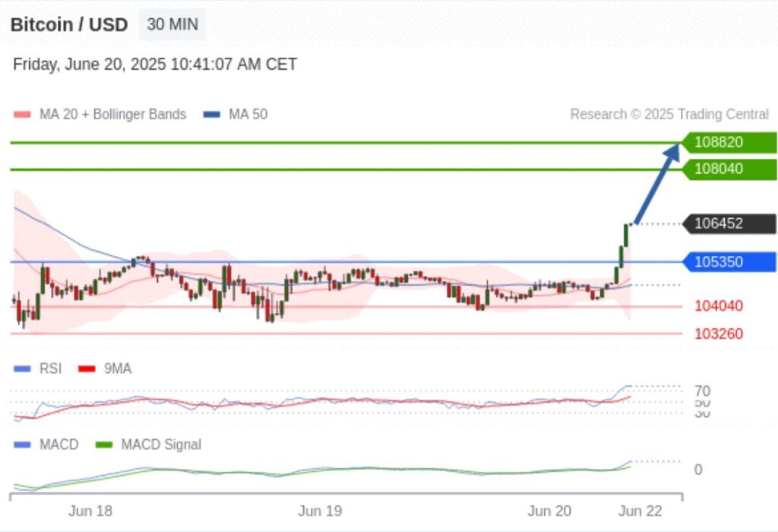This screenshot has width=778, height=532.
Task: Click the 104040 support price label
Action: point(718,306)
